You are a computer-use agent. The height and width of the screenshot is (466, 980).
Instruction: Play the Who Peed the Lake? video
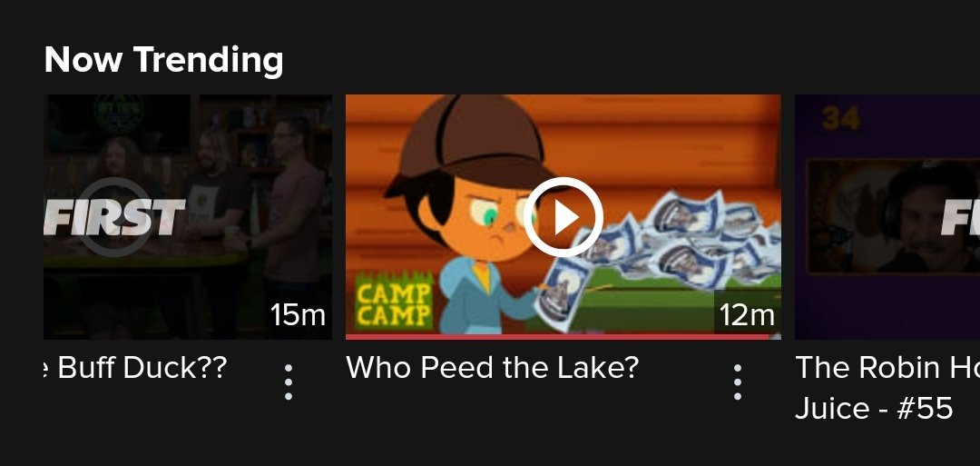point(563,217)
